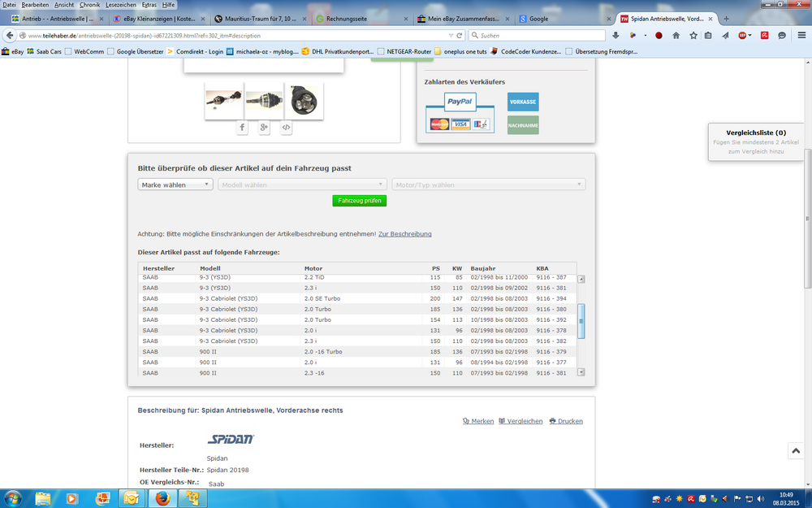Expand the Motor/Typ wählen dropdown
The width and height of the screenshot is (812, 508).
click(489, 185)
